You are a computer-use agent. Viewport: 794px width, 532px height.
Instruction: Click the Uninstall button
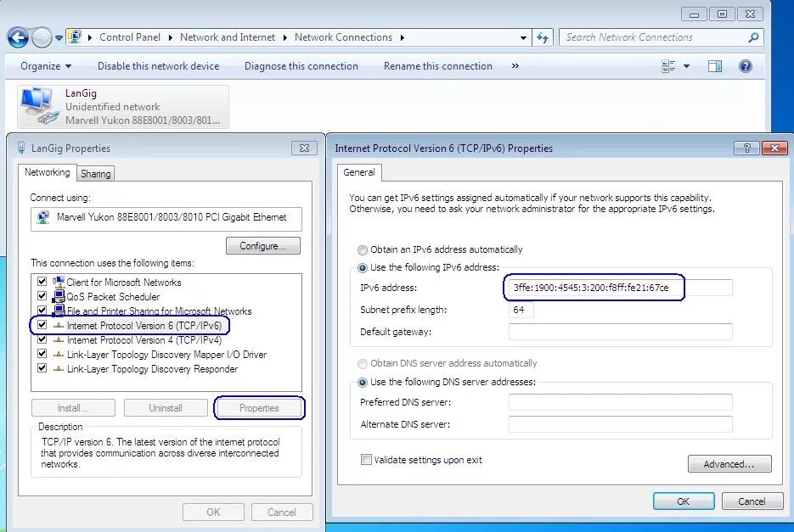tap(166, 408)
